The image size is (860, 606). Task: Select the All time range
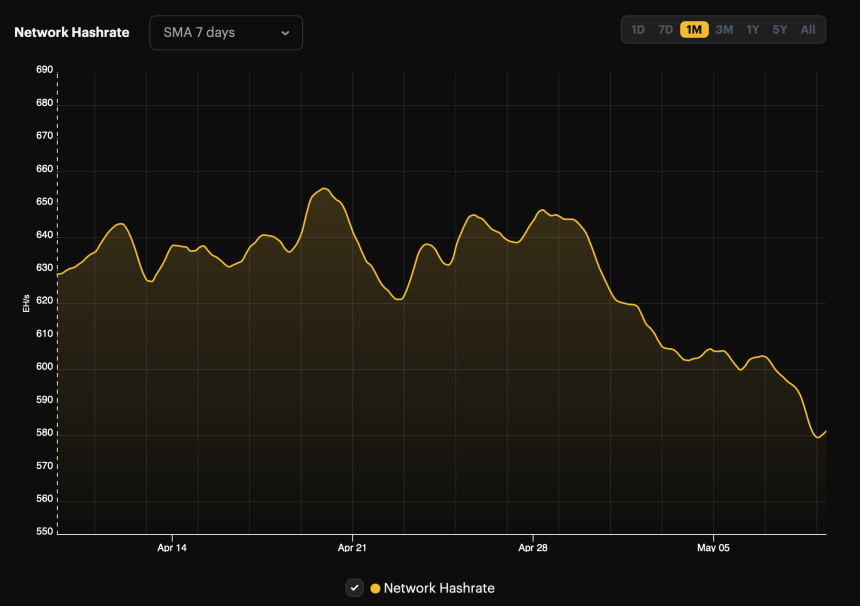point(808,30)
